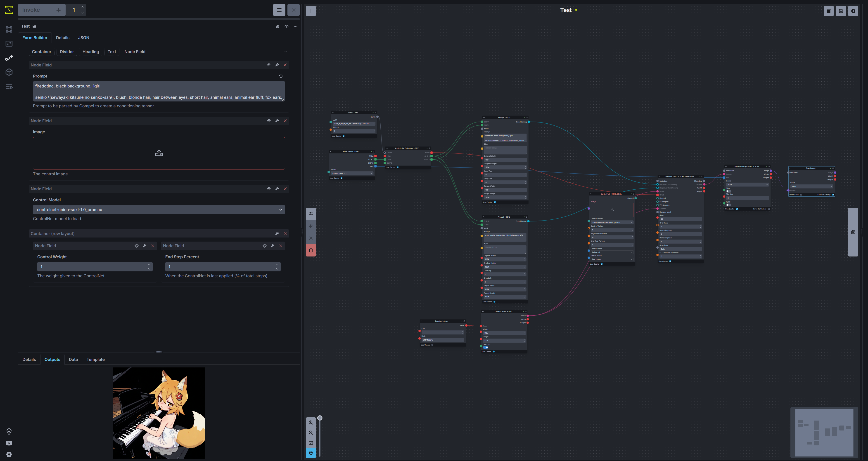The width and height of the screenshot is (868, 461).
Task: Open the Models manager cube icon
Action: tap(9, 72)
